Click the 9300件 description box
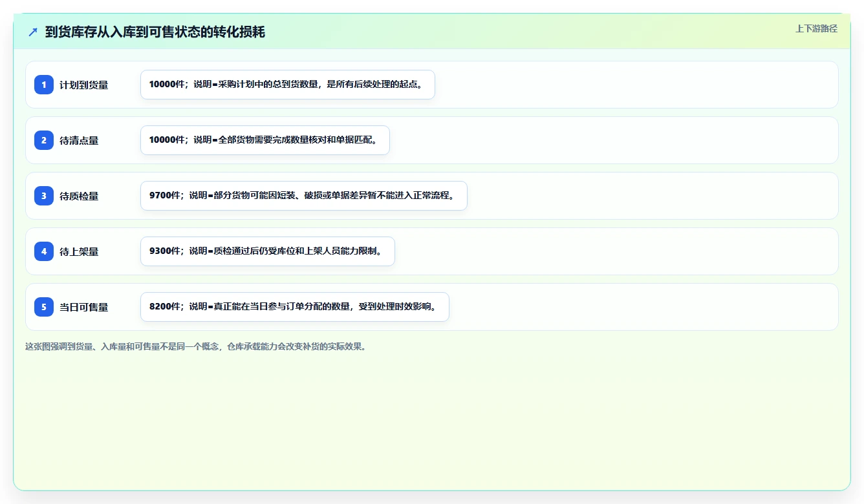Viewport: 864px width, 504px height. tap(268, 251)
